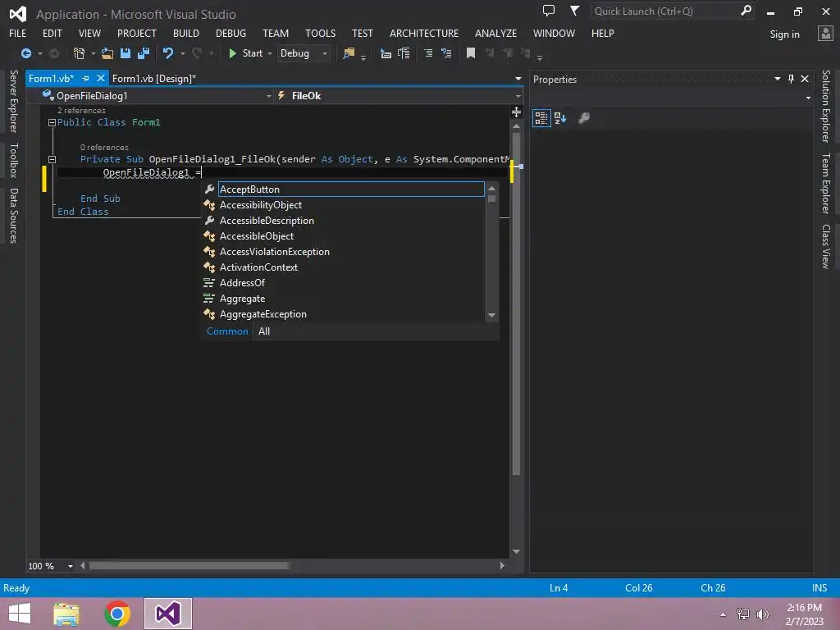Click the IntelliSense list scroll down arrow
The image size is (840, 630).
[492, 316]
